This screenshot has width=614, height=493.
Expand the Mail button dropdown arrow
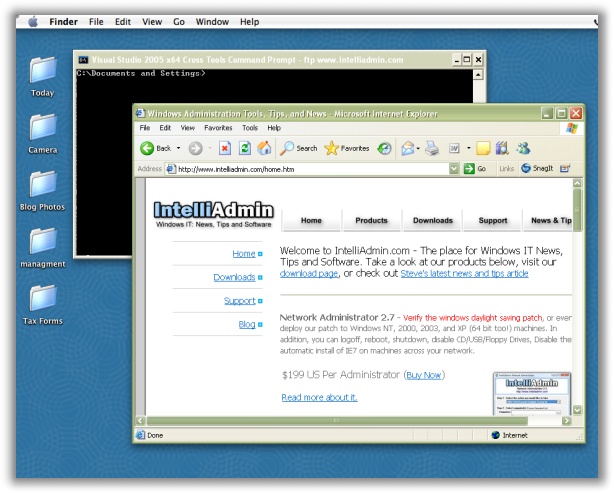419,148
